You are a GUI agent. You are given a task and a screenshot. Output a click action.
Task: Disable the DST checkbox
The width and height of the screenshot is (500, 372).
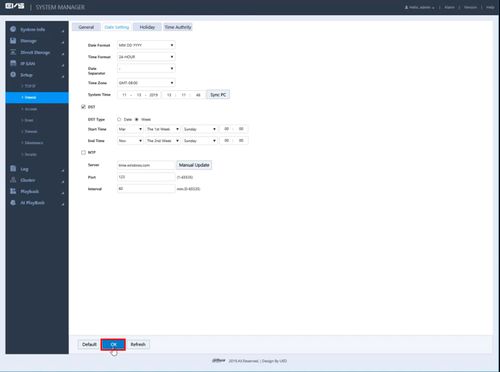click(83, 107)
